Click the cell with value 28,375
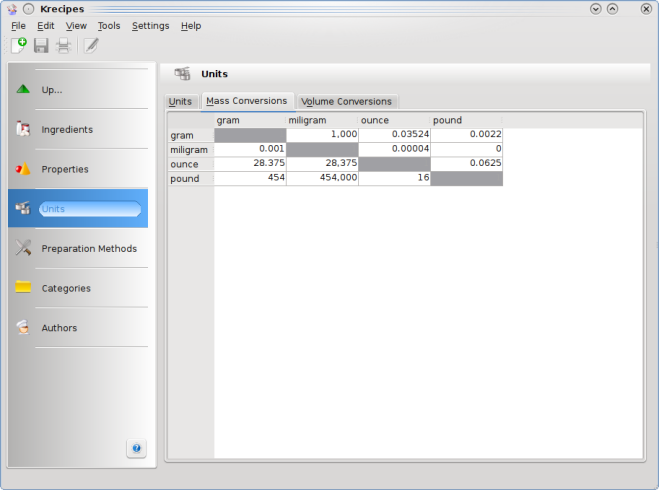The image size is (659, 490). coord(322,163)
